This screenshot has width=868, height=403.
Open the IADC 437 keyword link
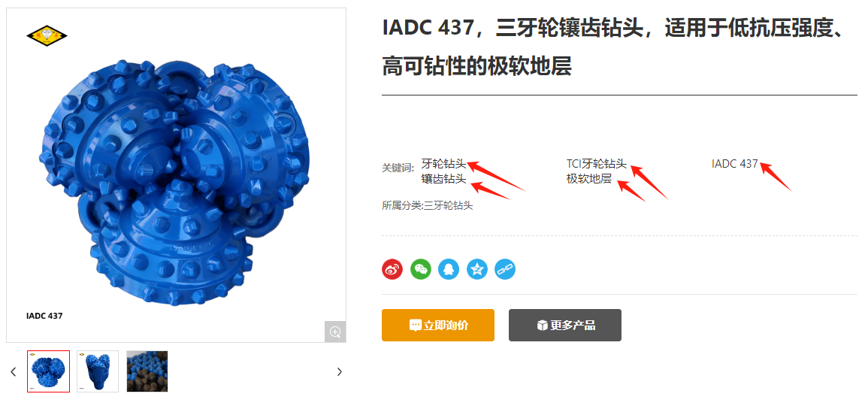[x=734, y=164]
